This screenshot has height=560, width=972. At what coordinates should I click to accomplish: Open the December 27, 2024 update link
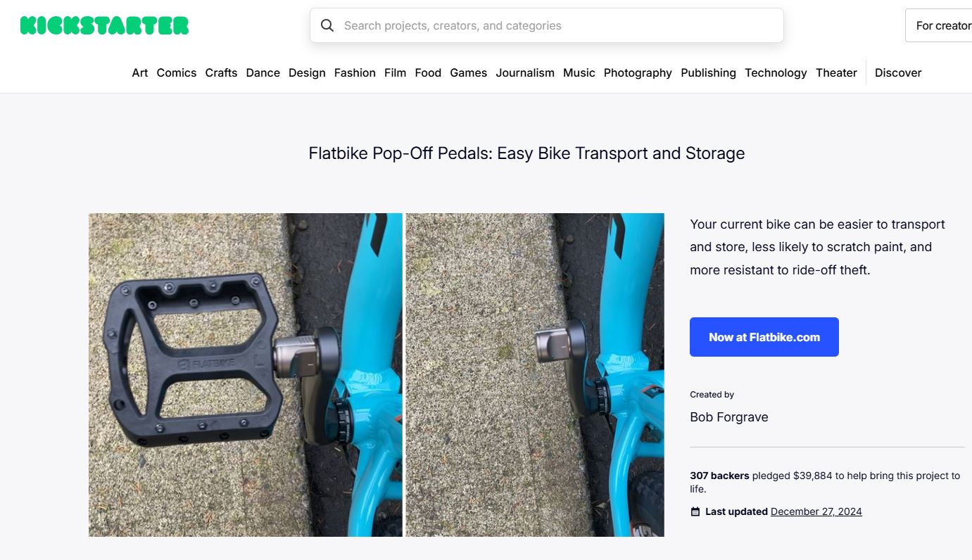[x=816, y=512]
